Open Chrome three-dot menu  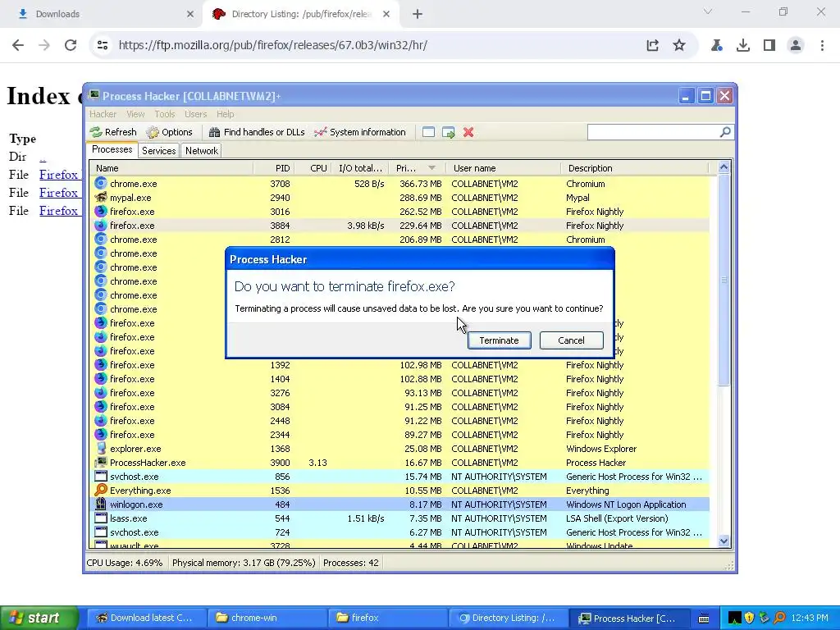point(822,46)
